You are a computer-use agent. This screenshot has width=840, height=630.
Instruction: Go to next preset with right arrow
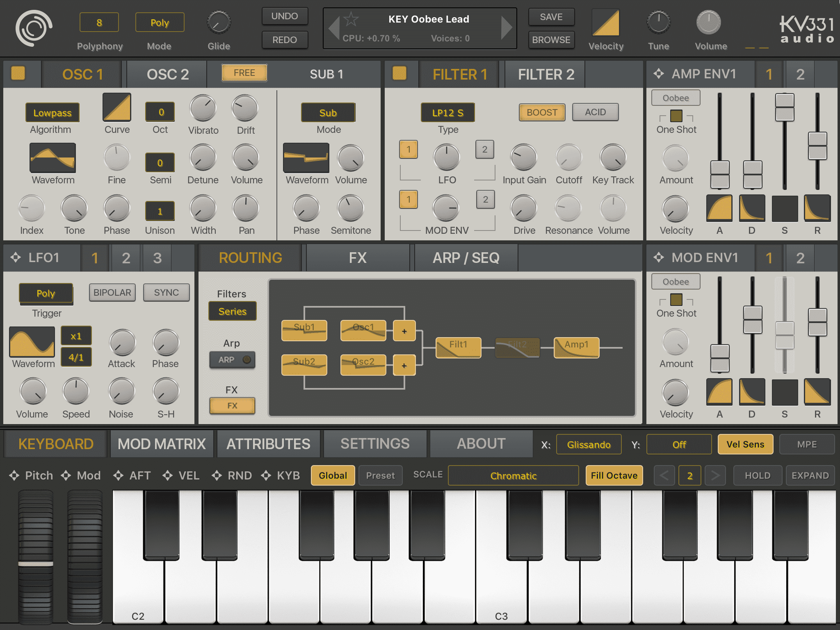(507, 28)
